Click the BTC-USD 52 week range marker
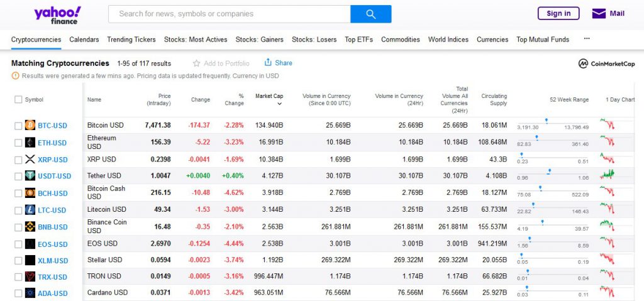The height and width of the screenshot is (301, 644). pyautogui.click(x=547, y=120)
